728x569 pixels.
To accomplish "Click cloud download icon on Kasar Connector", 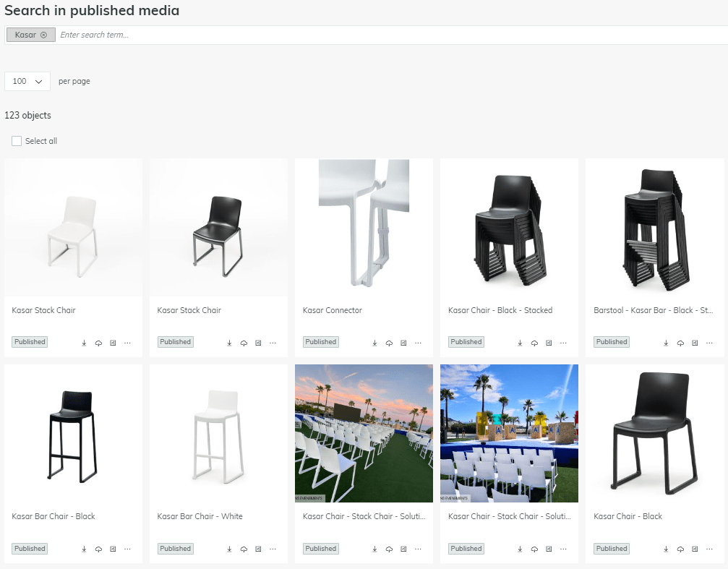I will [x=389, y=343].
